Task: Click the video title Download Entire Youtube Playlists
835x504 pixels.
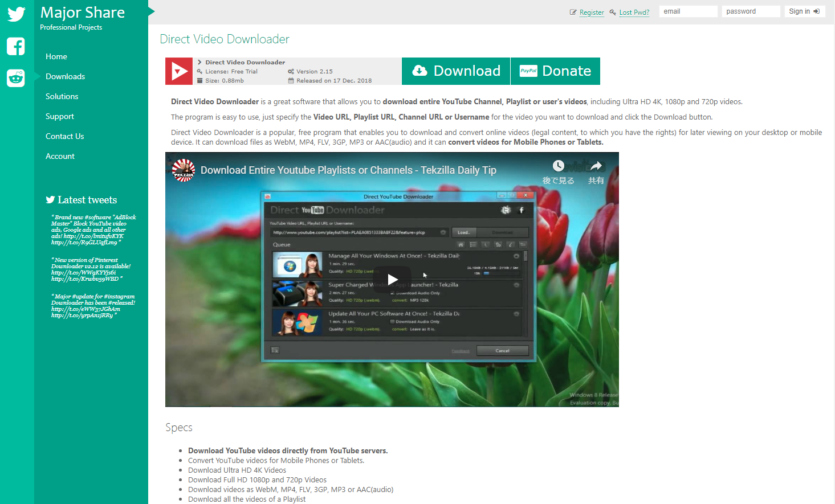Action: tap(348, 170)
